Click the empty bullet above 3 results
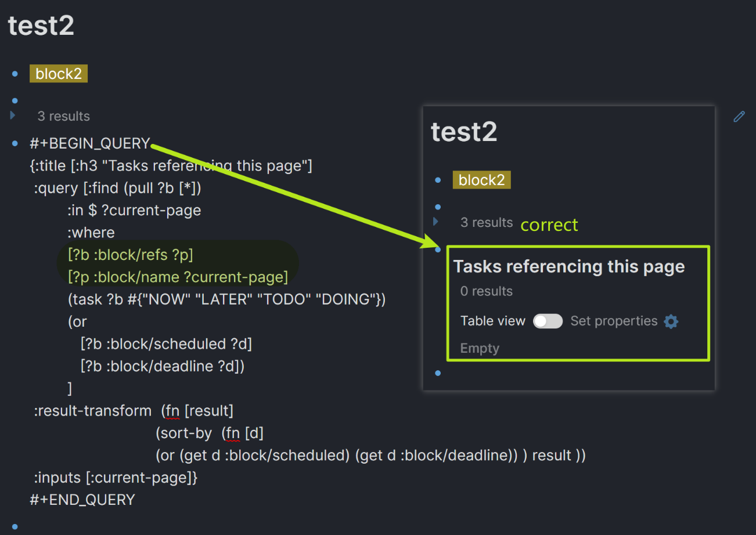This screenshot has width=756, height=535. tap(14, 100)
